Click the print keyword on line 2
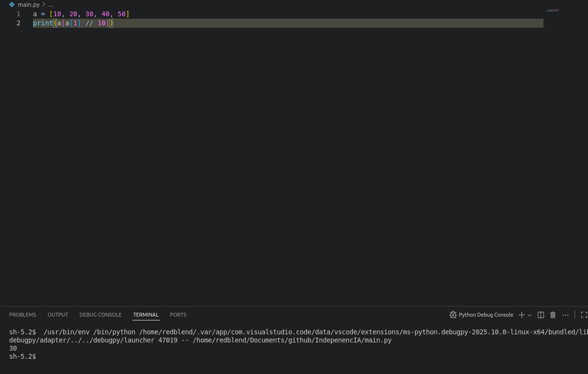Viewport: 588px width, 374px height. coord(43,23)
